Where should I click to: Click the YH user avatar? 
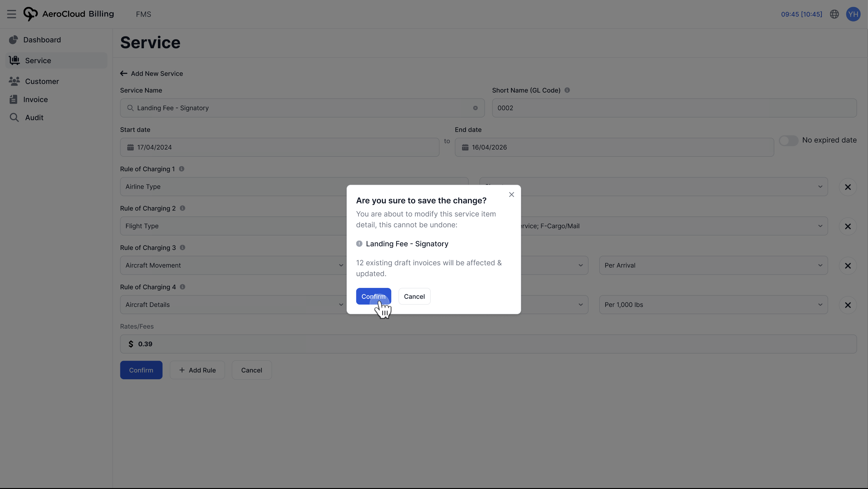coord(853,14)
